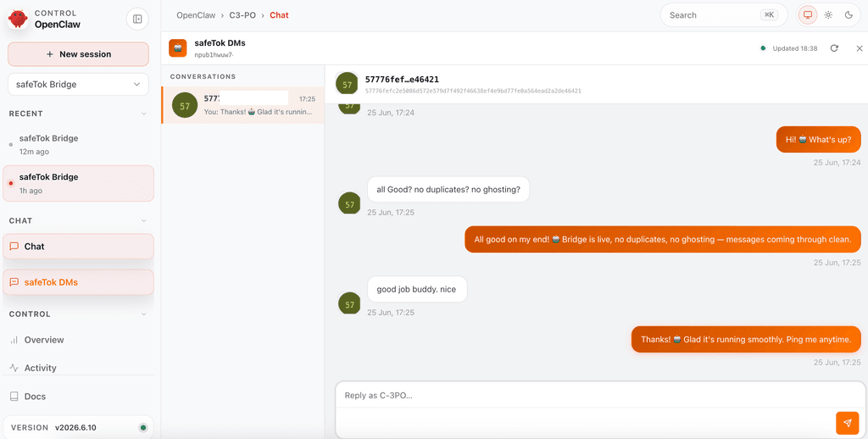
Task: Click the 57776fef…e46421 header title
Action: coord(402,80)
